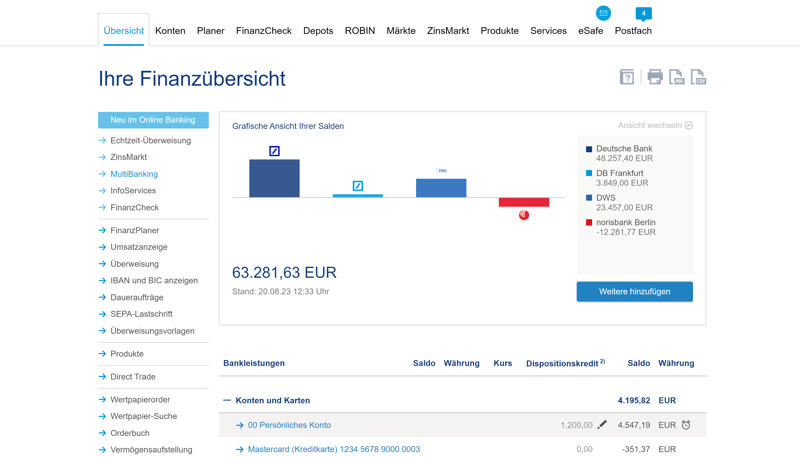Open Wertpapierorder sidebar link
This screenshot has height=458, width=800.
click(x=140, y=400)
